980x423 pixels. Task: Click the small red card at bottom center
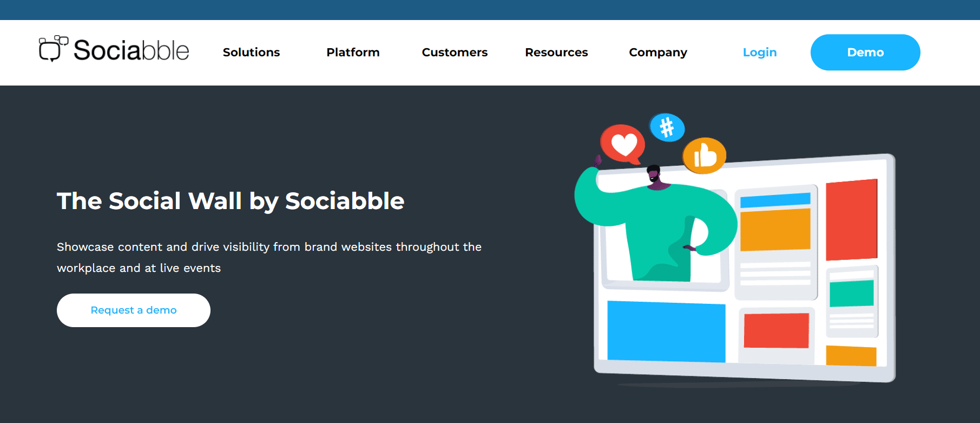pos(776,330)
